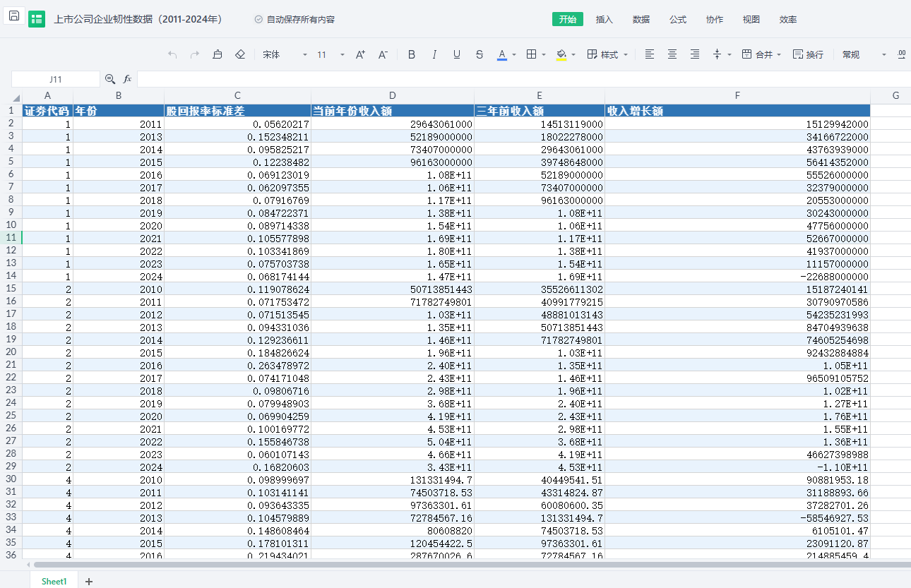Click the cell name box showing J11
The height and width of the screenshot is (588, 911).
(x=56, y=79)
